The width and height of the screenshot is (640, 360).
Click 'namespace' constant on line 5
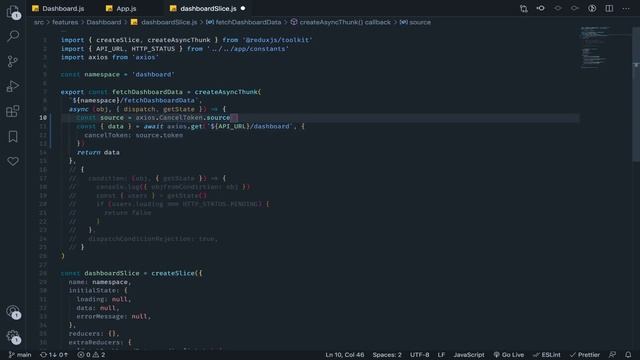click(x=102, y=74)
